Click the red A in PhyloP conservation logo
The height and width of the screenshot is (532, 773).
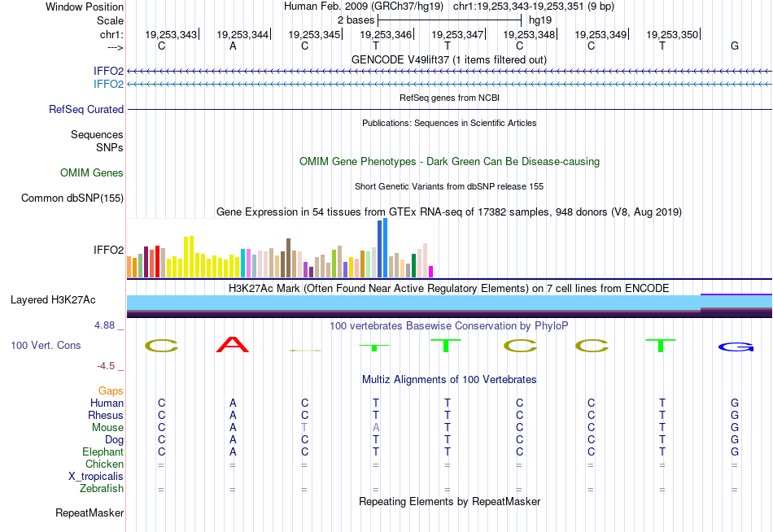click(233, 344)
